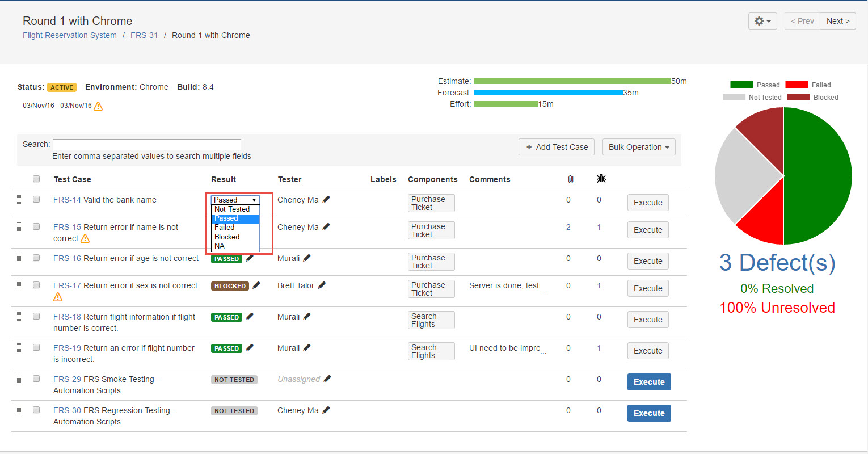The image size is (868, 454).
Task: Choose Blocked in result dropdown
Action: coord(235,237)
